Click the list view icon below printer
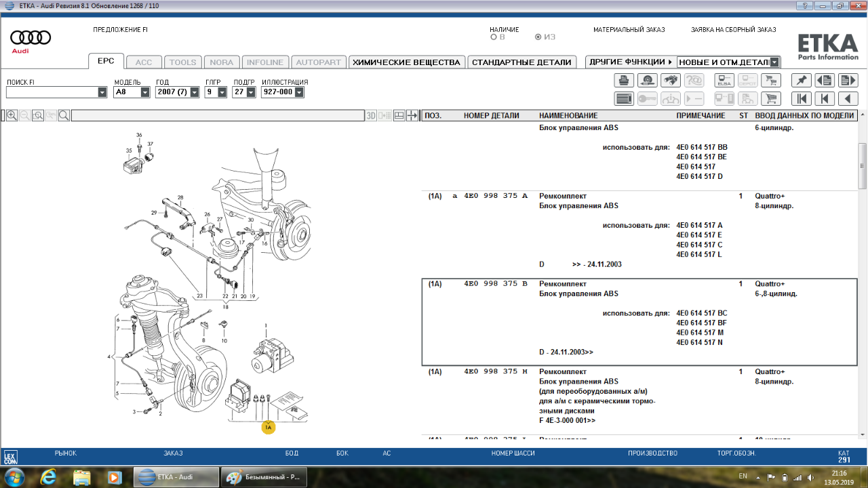The image size is (868, 488). tap(624, 99)
